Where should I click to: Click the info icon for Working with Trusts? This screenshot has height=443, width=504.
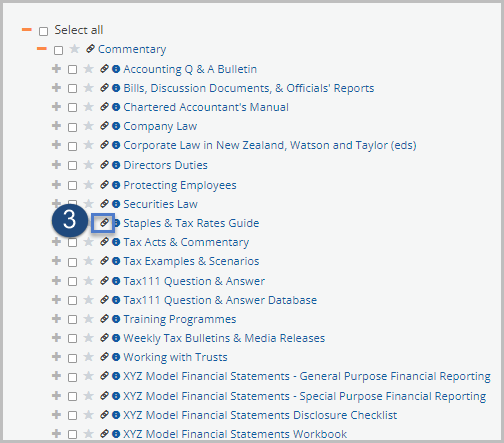click(x=116, y=357)
